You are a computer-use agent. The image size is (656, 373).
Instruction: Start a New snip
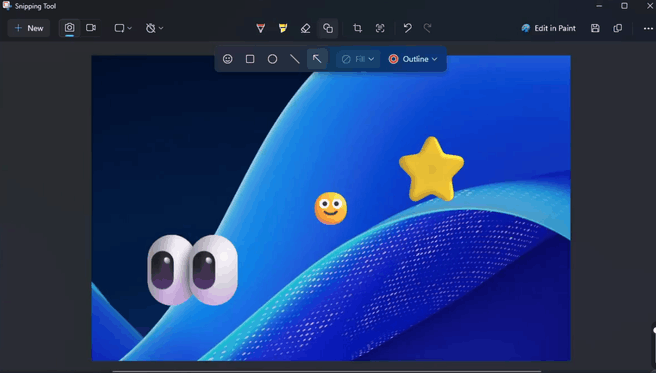pyautogui.click(x=29, y=28)
